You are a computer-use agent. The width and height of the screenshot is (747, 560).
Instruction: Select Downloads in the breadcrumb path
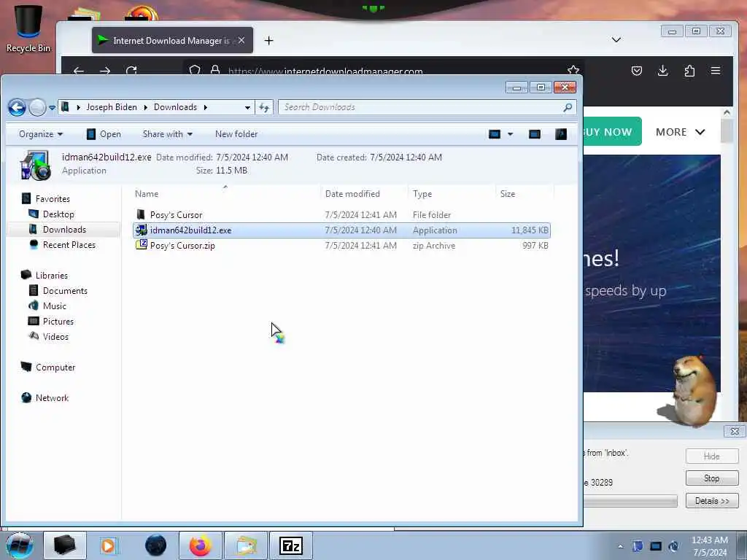tap(175, 107)
